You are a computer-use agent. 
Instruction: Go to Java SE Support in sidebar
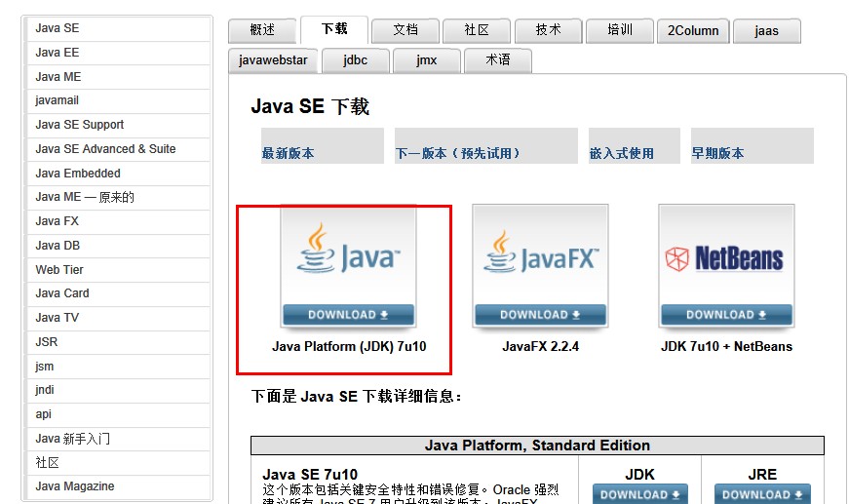pos(118,125)
